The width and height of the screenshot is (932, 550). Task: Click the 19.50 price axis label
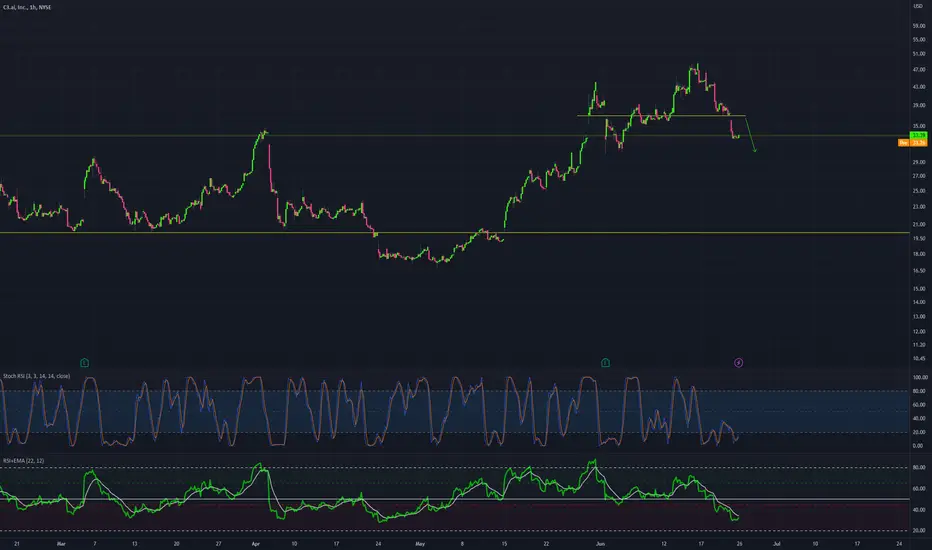[919, 238]
